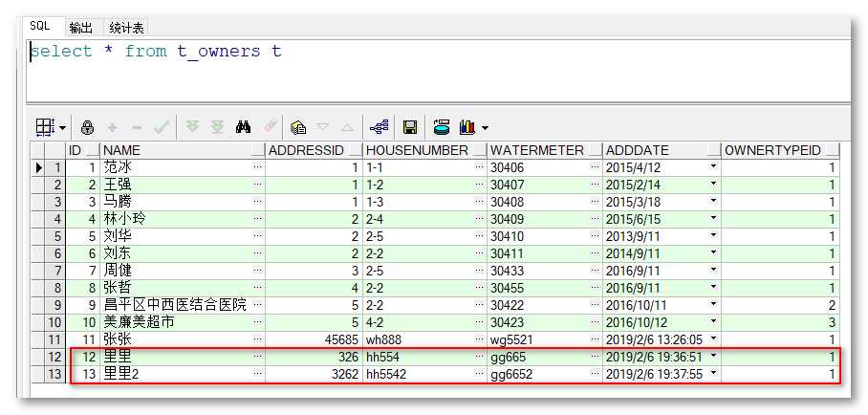
Task: Click inside the SQL editor text area
Action: point(437,69)
